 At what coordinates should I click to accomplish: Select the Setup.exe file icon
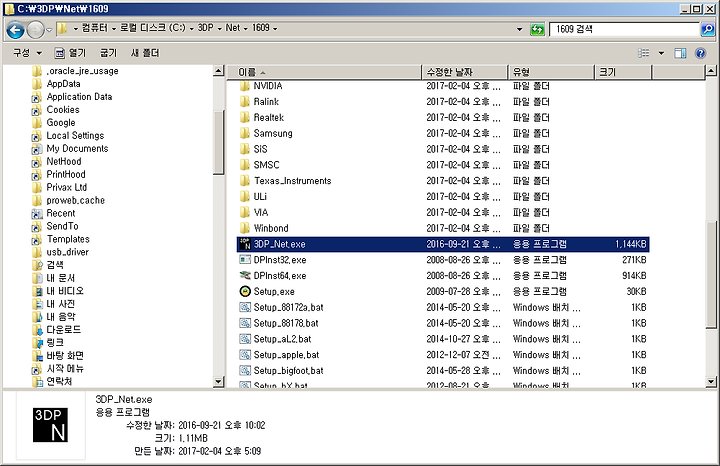245,292
